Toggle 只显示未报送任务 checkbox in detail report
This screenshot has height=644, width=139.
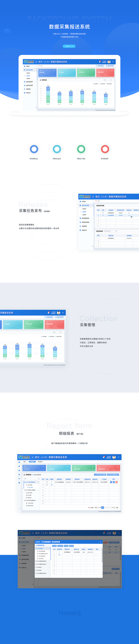coord(33,475)
